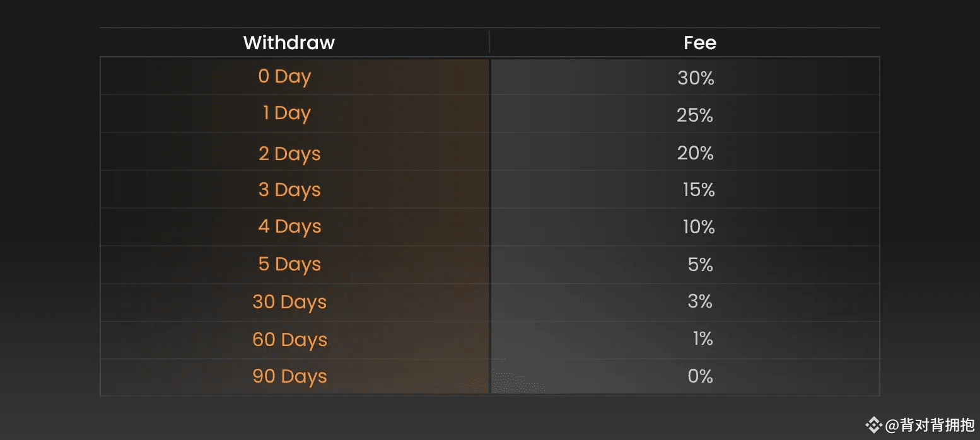Viewport: 980px width, 440px height.
Task: Select the 15% fee cell
Action: (699, 190)
